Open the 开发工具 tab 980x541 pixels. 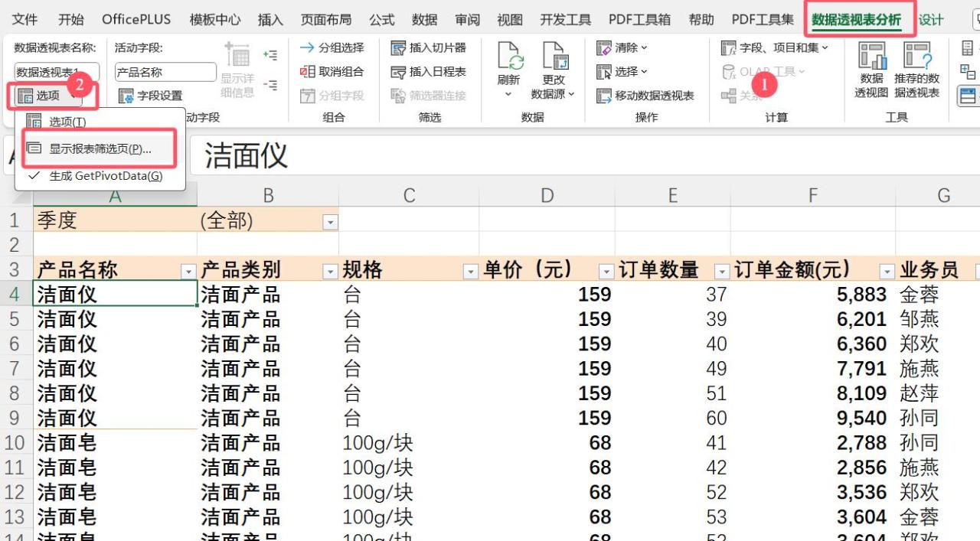tap(566, 20)
